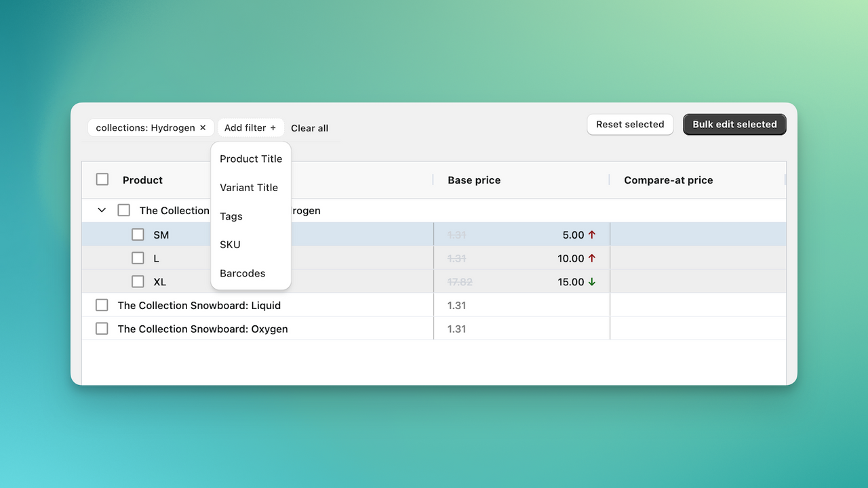The image size is (868, 488).
Task: Click the Product column header
Action: [x=142, y=180]
